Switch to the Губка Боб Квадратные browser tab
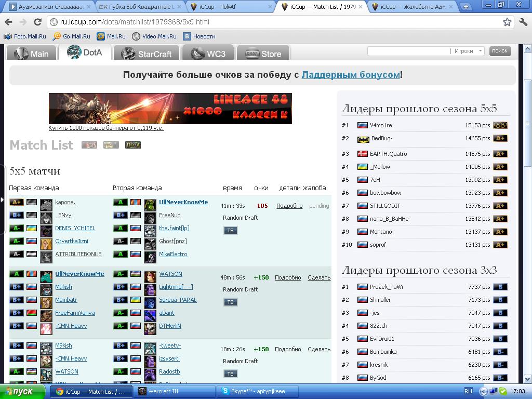The height and width of the screenshot is (399, 532). click(x=140, y=6)
